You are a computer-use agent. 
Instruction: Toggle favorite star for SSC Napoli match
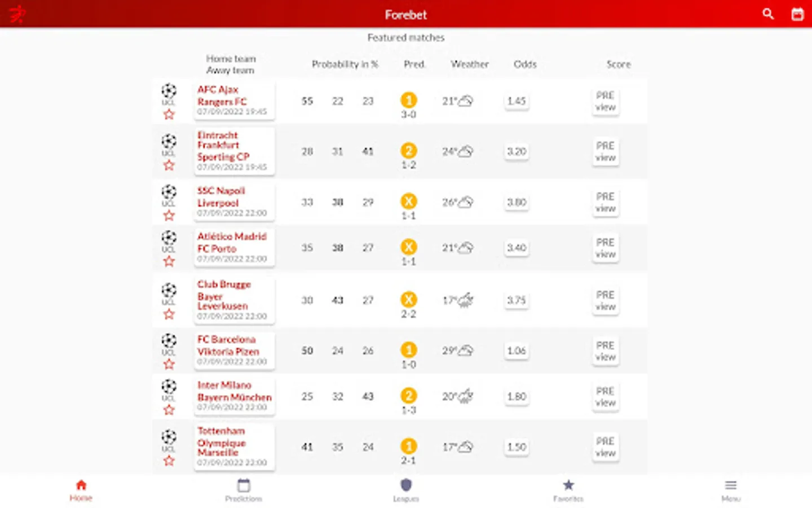point(169,216)
